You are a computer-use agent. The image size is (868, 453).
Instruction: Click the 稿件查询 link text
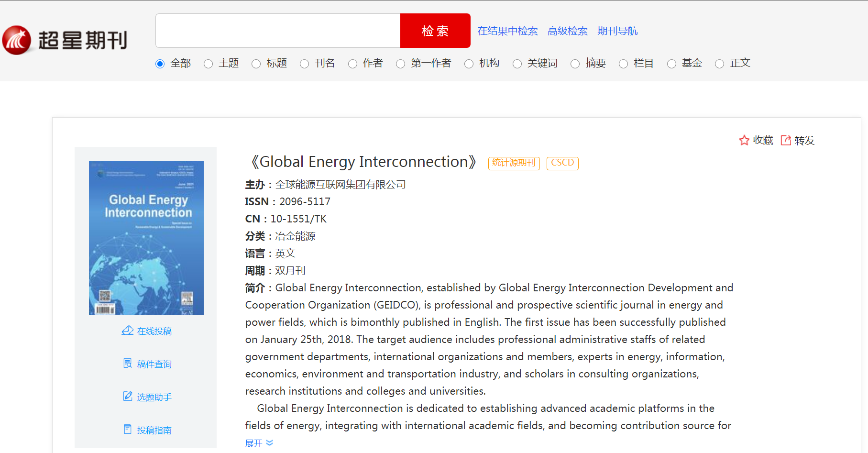154,364
